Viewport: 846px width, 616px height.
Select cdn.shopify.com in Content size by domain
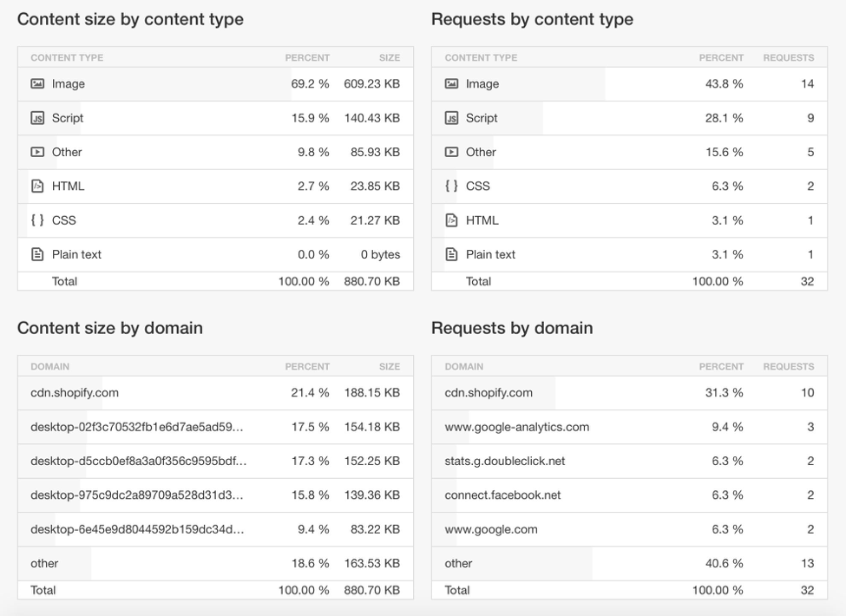[x=75, y=393]
